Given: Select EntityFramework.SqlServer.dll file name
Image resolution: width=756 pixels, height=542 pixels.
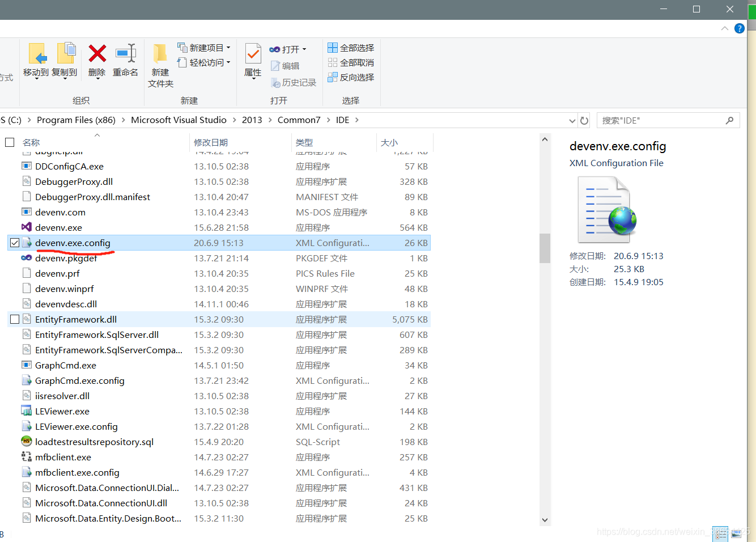Looking at the screenshot, I should [97, 334].
